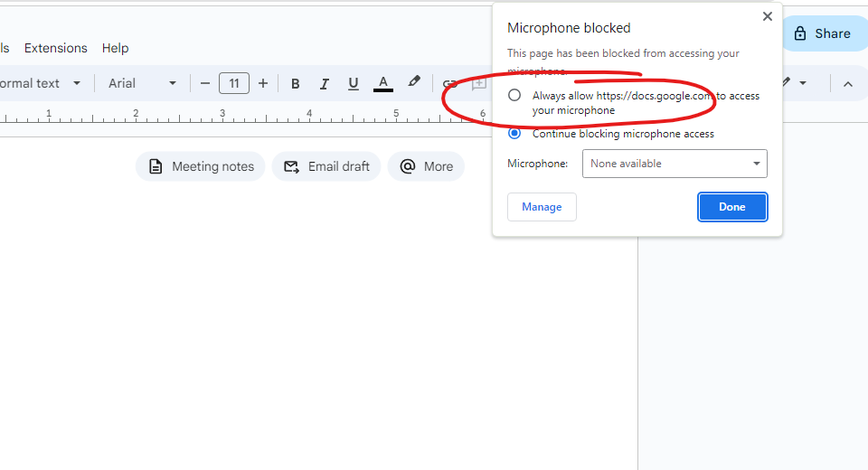Image resolution: width=868 pixels, height=470 pixels.
Task: Open the text color picker
Action: pyautogui.click(x=383, y=83)
